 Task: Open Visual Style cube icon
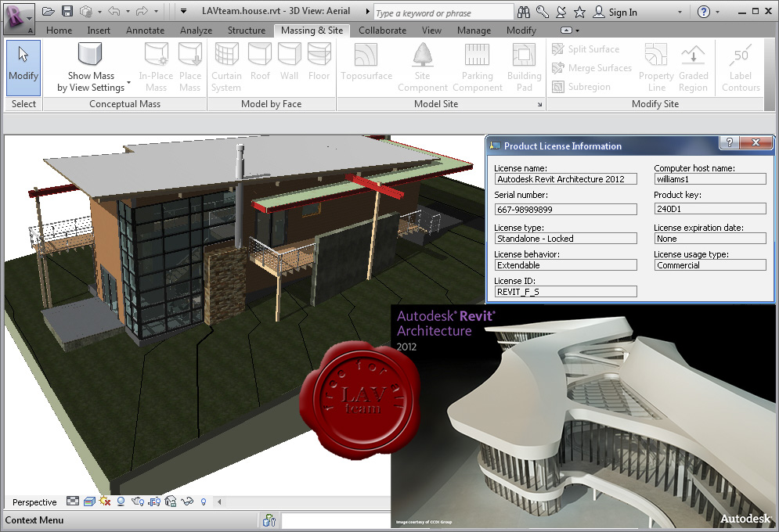coord(89,501)
